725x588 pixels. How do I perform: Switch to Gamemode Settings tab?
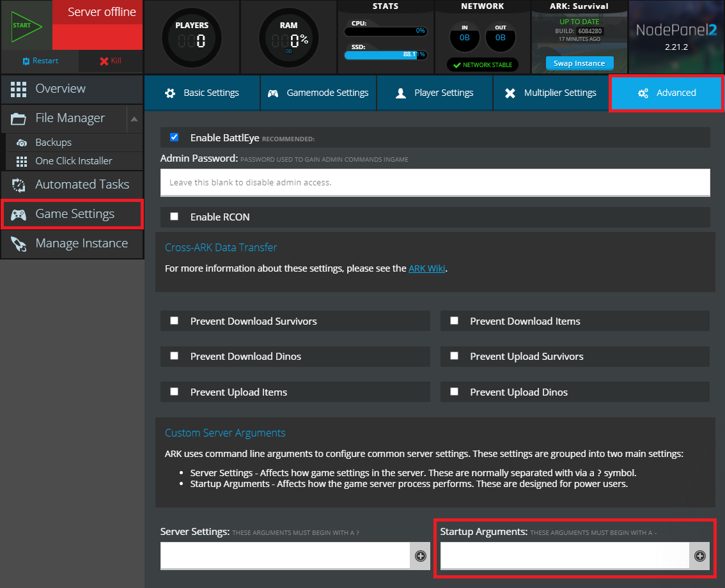tap(318, 93)
